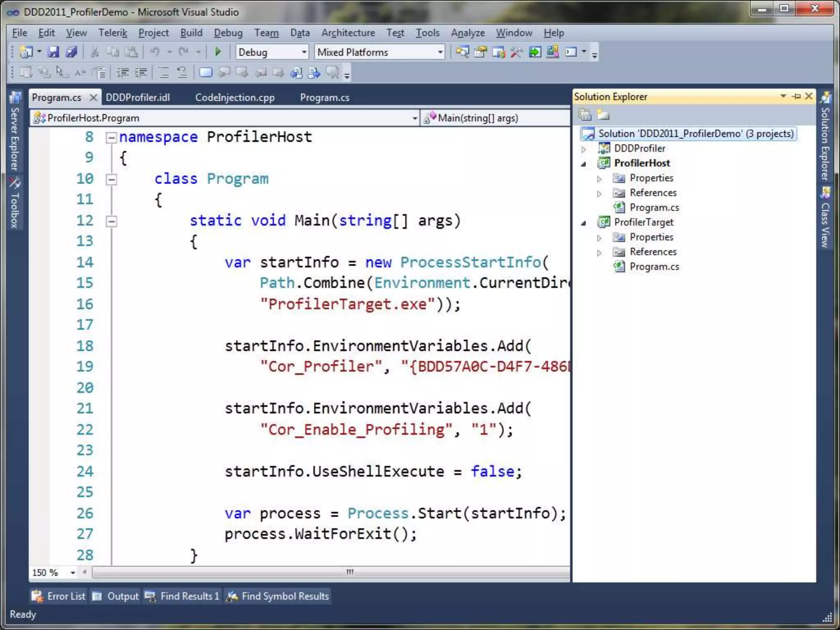Expand References under ProfilerHost

pyautogui.click(x=599, y=194)
